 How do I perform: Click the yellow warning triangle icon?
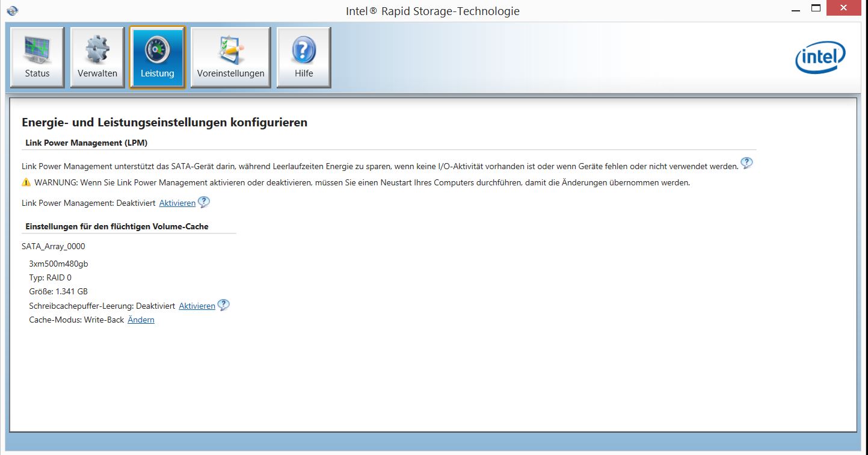(26, 182)
